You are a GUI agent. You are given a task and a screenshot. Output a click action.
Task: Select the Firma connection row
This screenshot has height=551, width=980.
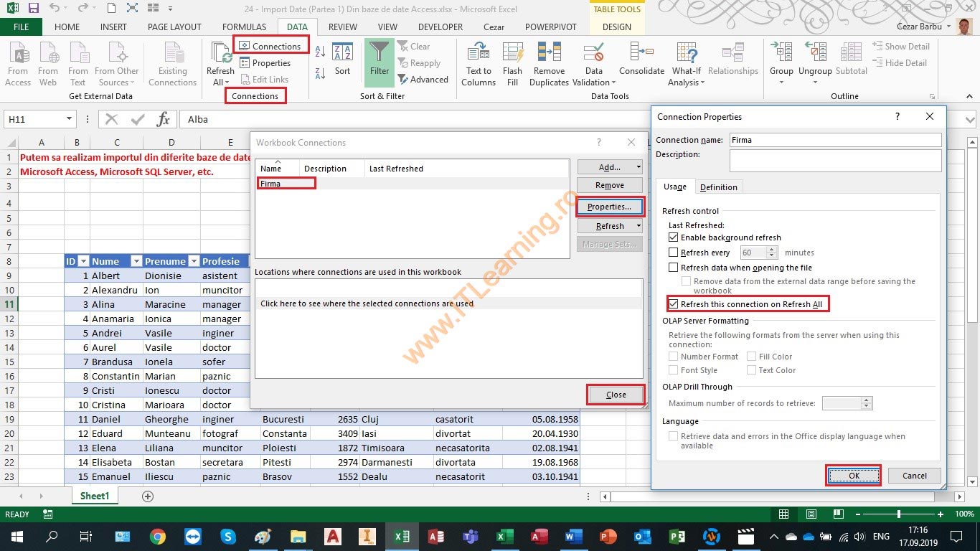click(413, 184)
